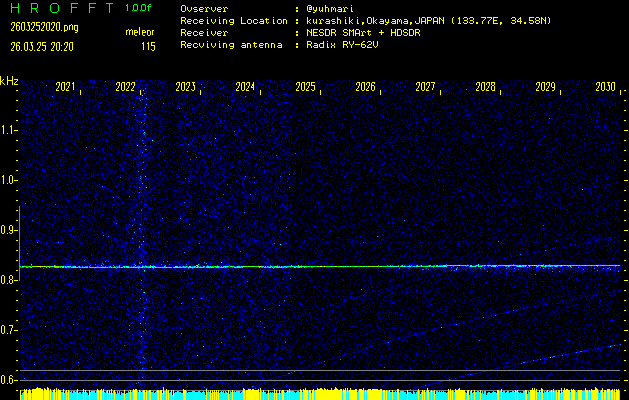Click the meteor label
The image size is (629, 400).
(x=140, y=32)
